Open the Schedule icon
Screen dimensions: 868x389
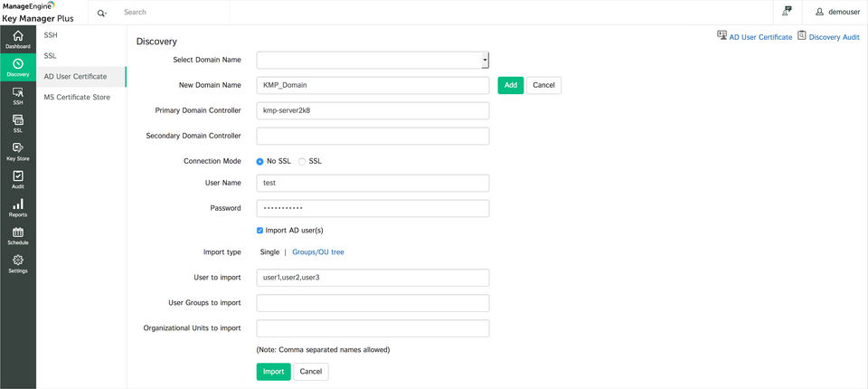pyautogui.click(x=18, y=236)
